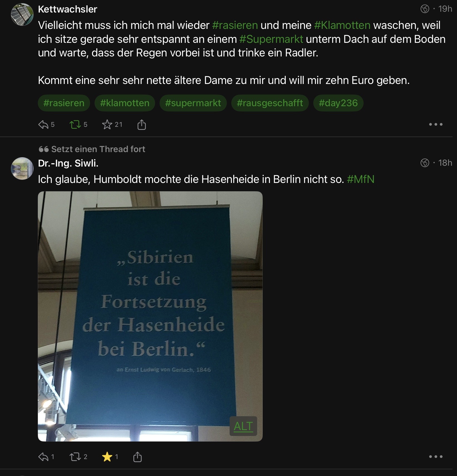
Task: Show ALT text of the Sibirien image
Action: (243, 426)
